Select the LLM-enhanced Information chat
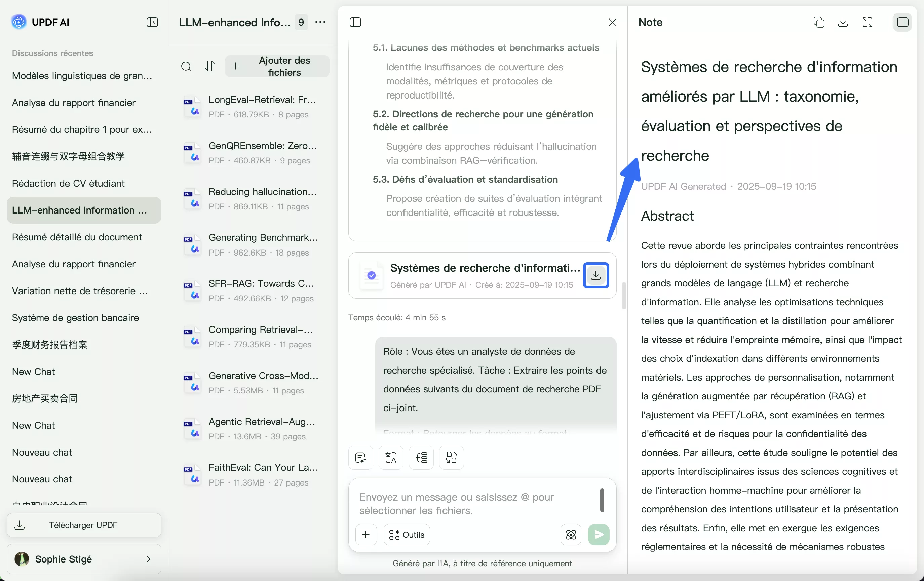924x581 pixels. coord(83,210)
